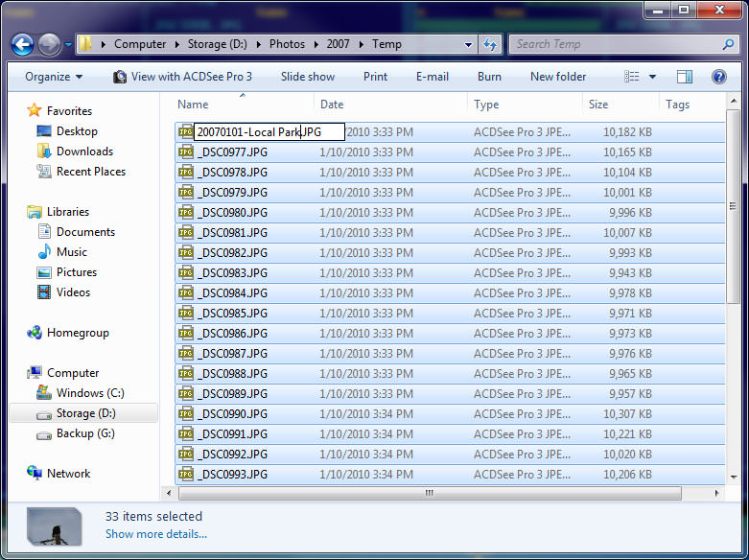Select file _DSC0988.JPG
Image resolution: width=749 pixels, height=560 pixels.
point(232,374)
